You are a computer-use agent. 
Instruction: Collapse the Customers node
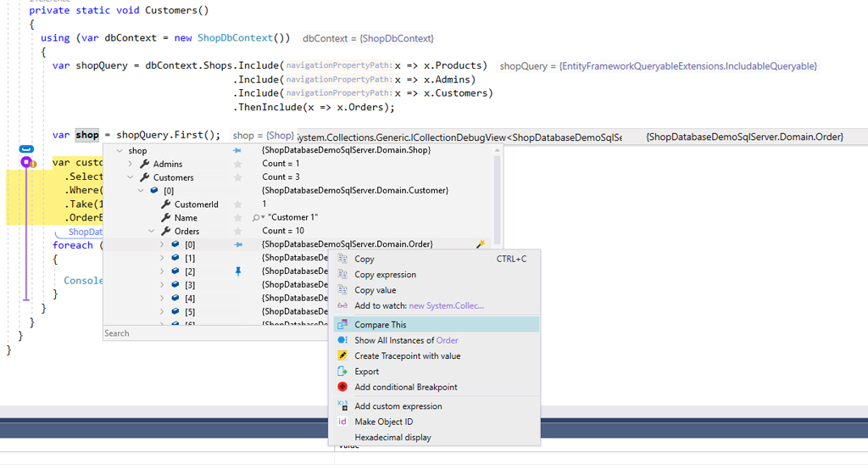click(130, 176)
